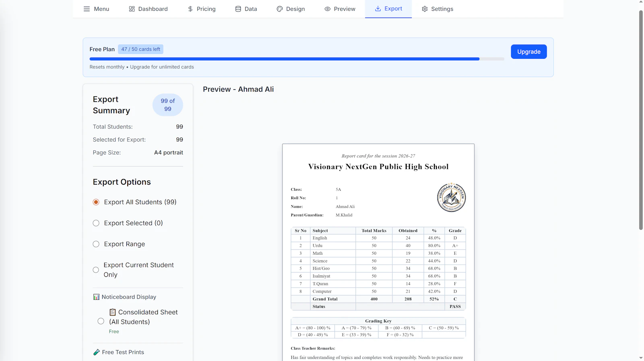Click the 'A+ = (80 - 100) %' cell
The image size is (644, 361).
[x=313, y=328]
